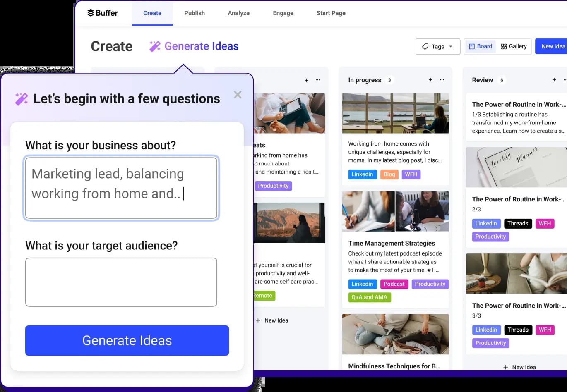Switch to the Analyze tab
567x392 pixels.
tap(239, 13)
